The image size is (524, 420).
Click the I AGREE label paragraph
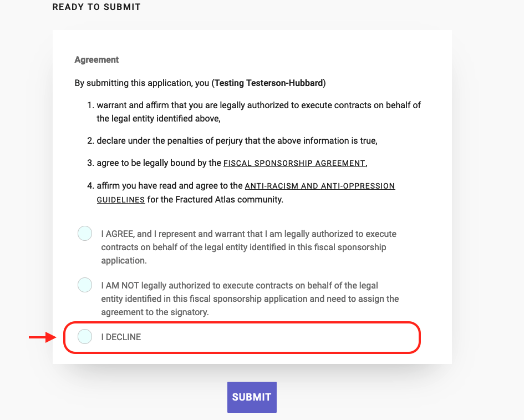248,247
